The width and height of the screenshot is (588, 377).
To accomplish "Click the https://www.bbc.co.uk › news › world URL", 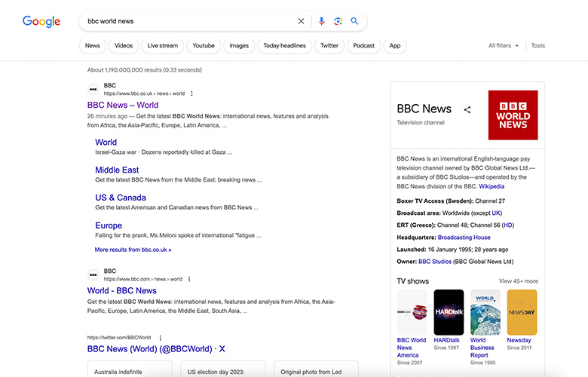I will coord(144,93).
